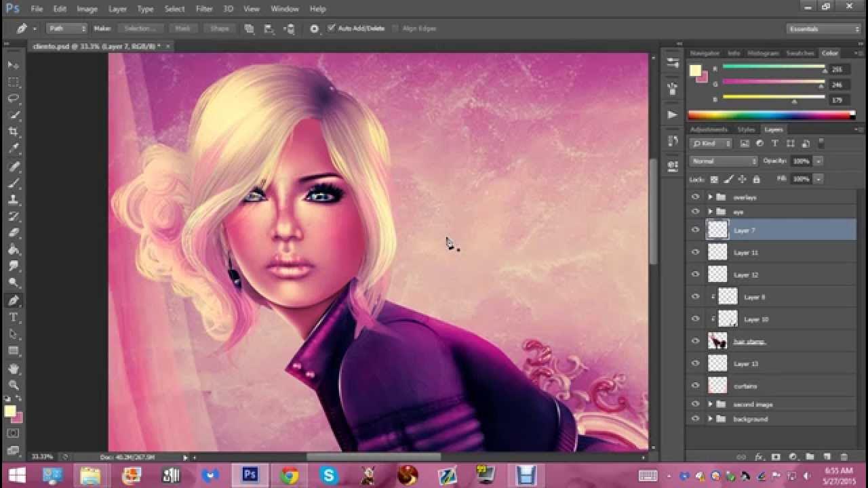Click the Shape make button
The width and height of the screenshot is (868, 488).
[x=219, y=28]
